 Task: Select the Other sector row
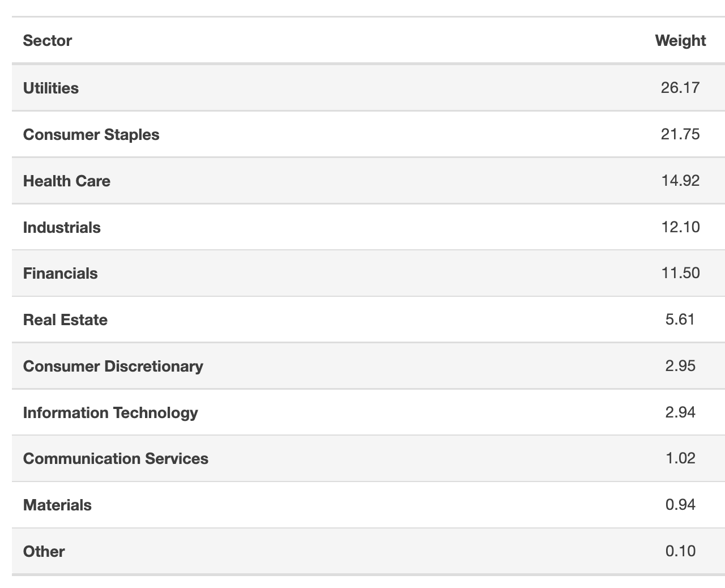pos(368,552)
